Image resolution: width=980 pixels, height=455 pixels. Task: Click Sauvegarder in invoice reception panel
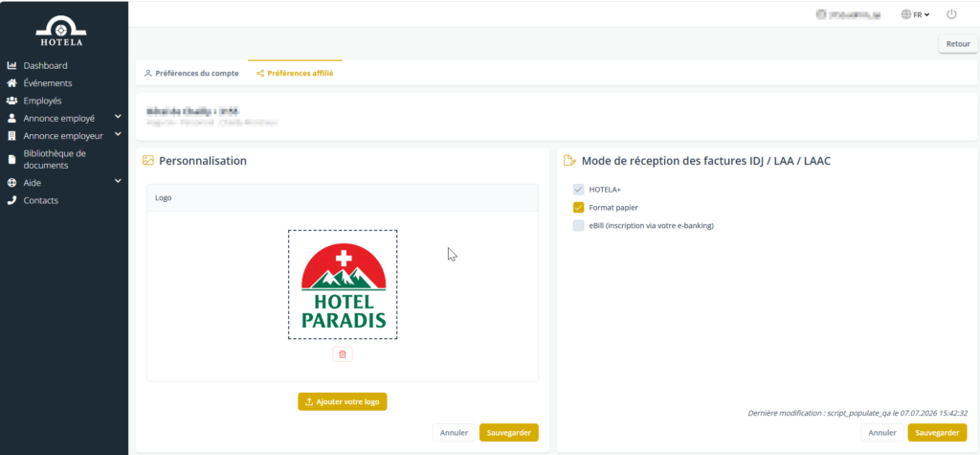[938, 432]
